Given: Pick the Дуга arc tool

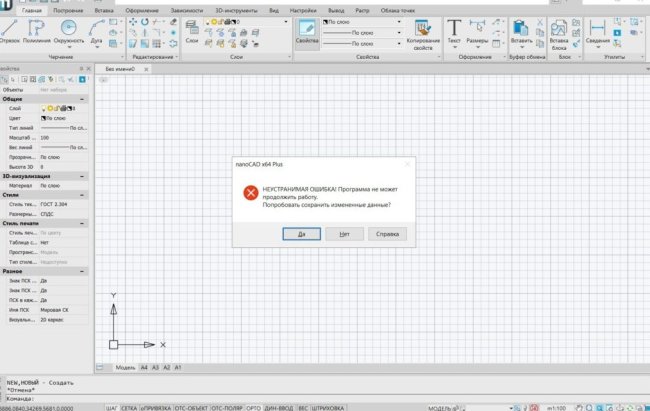Looking at the screenshot, I should 98,30.
